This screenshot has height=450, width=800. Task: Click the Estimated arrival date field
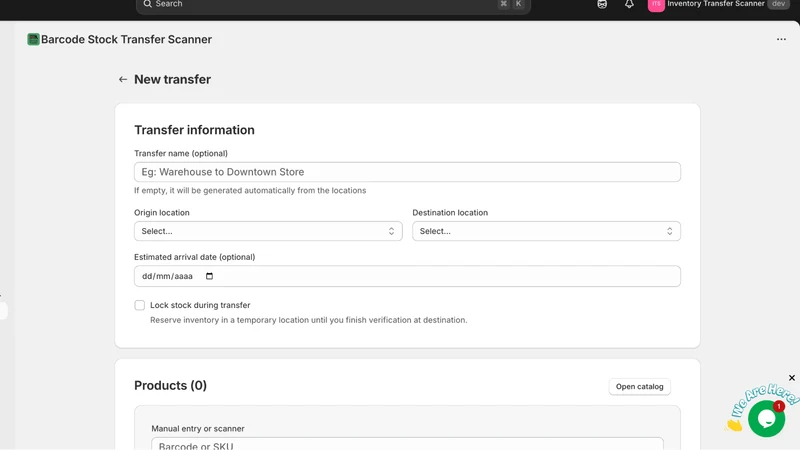tap(407, 276)
